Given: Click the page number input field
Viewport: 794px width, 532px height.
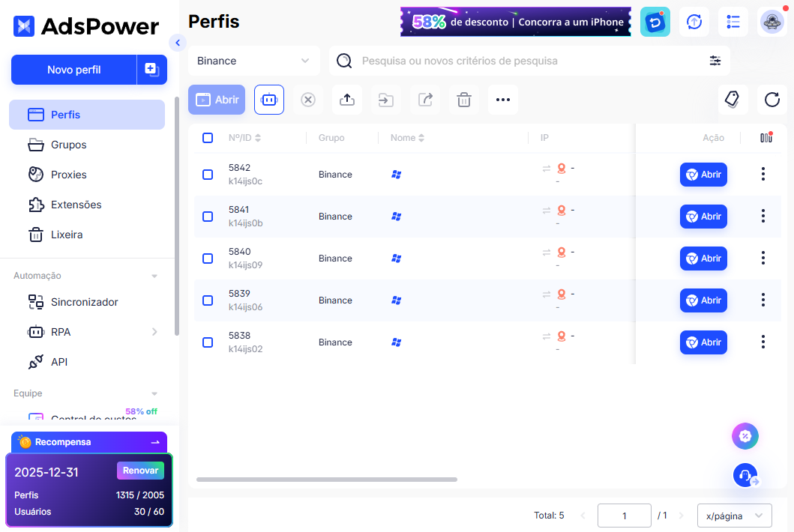Looking at the screenshot, I should 625,516.
